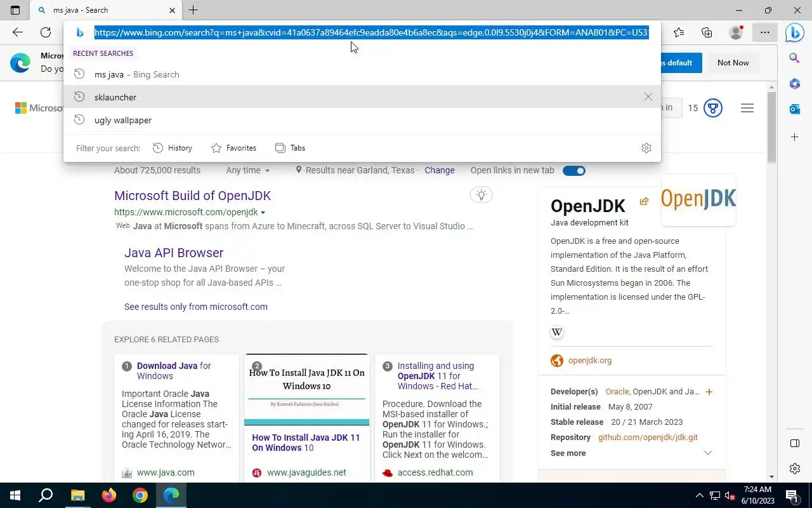812x508 pixels.
Task: Open the tab actions menu icon
Action: [x=15, y=10]
